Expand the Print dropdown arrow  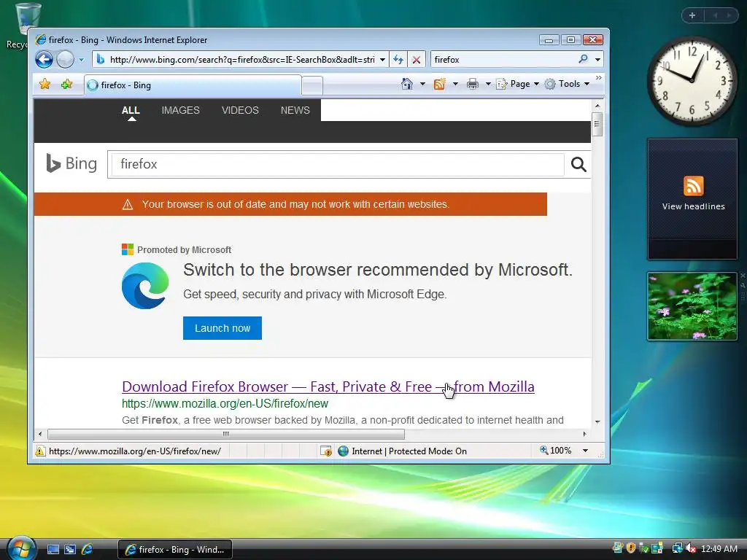488,84
